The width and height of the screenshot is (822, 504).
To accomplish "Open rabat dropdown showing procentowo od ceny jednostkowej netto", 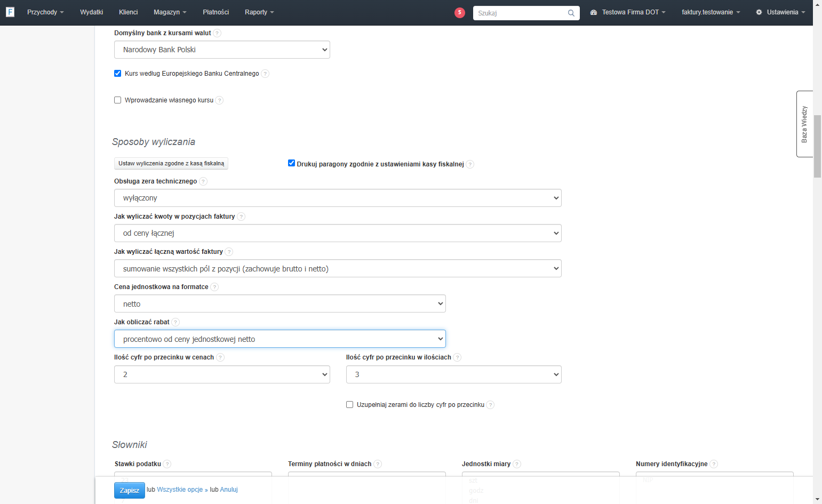I will (x=280, y=339).
